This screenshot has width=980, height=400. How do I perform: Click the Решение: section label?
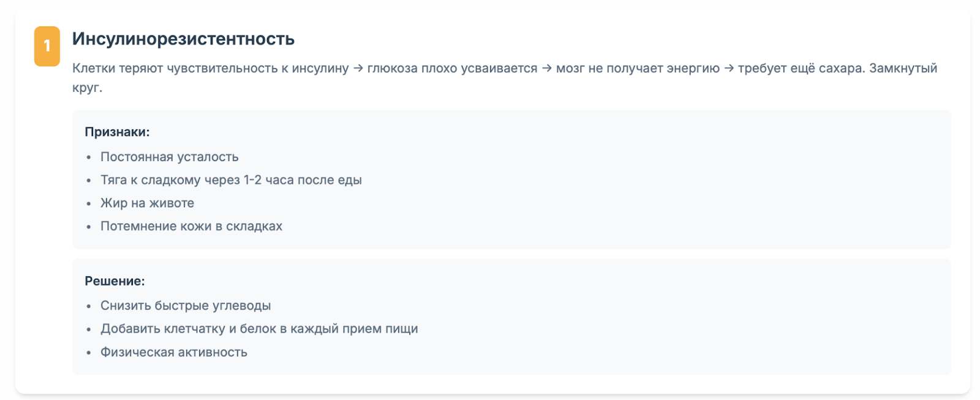(115, 281)
